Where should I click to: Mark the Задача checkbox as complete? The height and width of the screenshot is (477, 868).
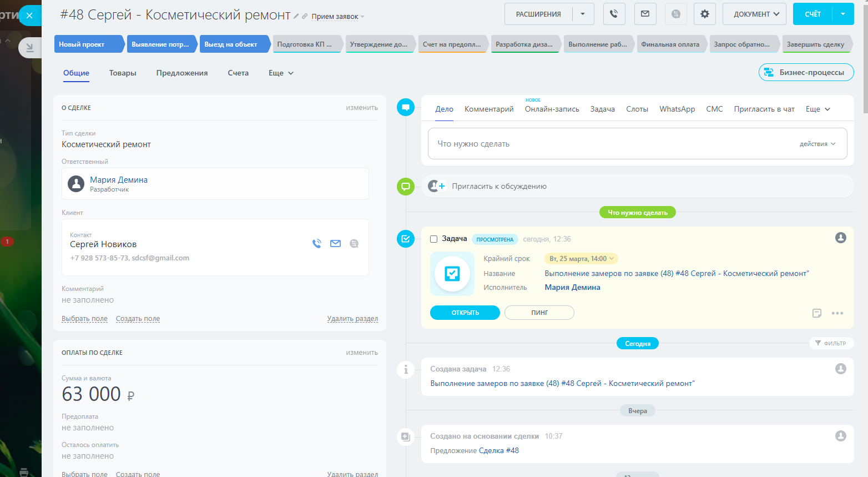434,239
